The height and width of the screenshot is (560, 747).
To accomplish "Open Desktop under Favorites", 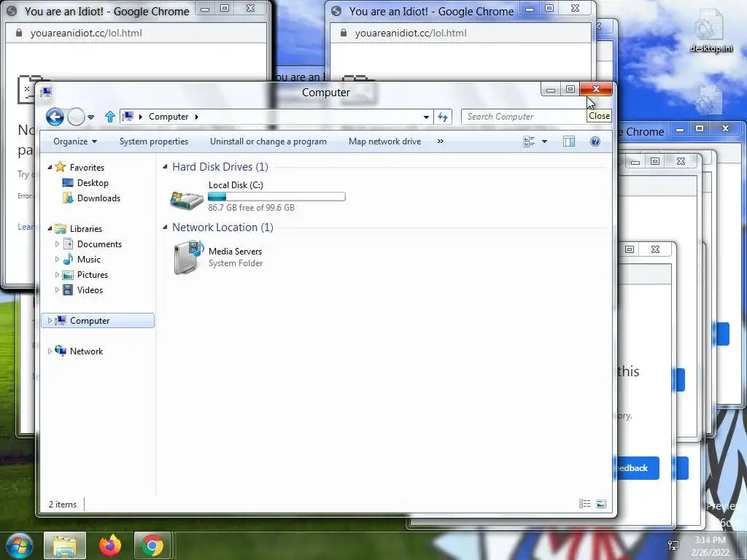I will [x=93, y=183].
